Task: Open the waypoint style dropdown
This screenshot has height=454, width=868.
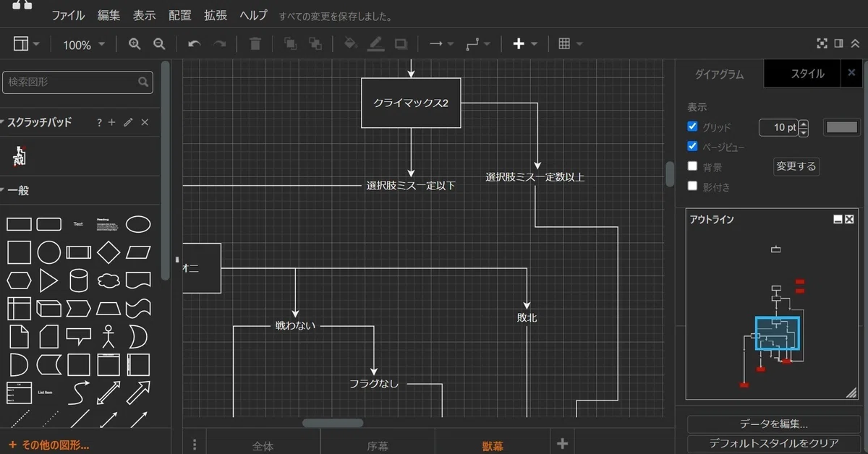Action: tap(478, 44)
